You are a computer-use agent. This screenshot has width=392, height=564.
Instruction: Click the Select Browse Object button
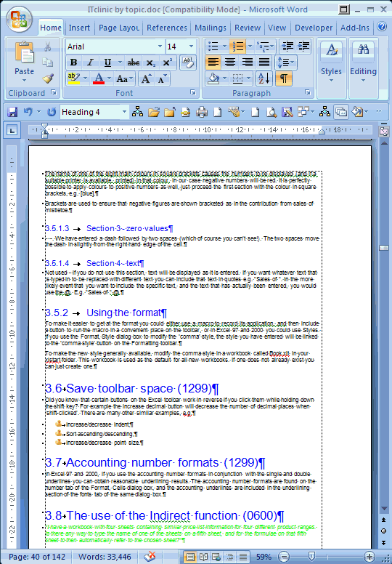[x=384, y=531]
